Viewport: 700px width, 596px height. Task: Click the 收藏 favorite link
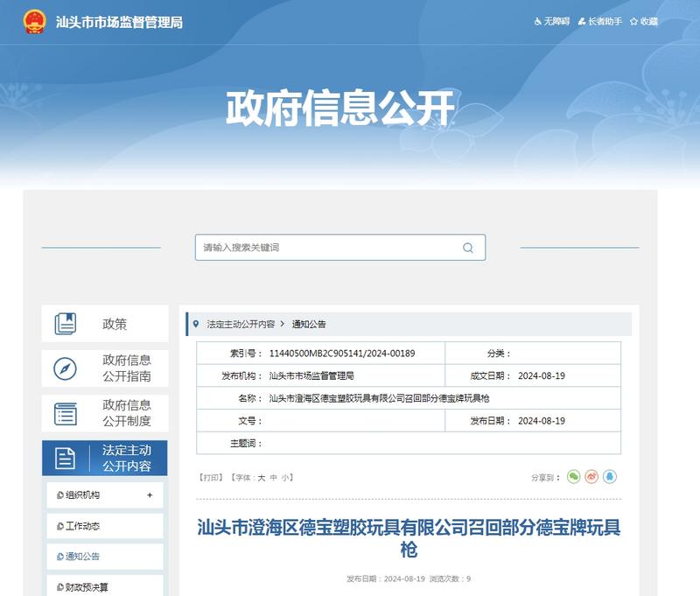point(644,21)
